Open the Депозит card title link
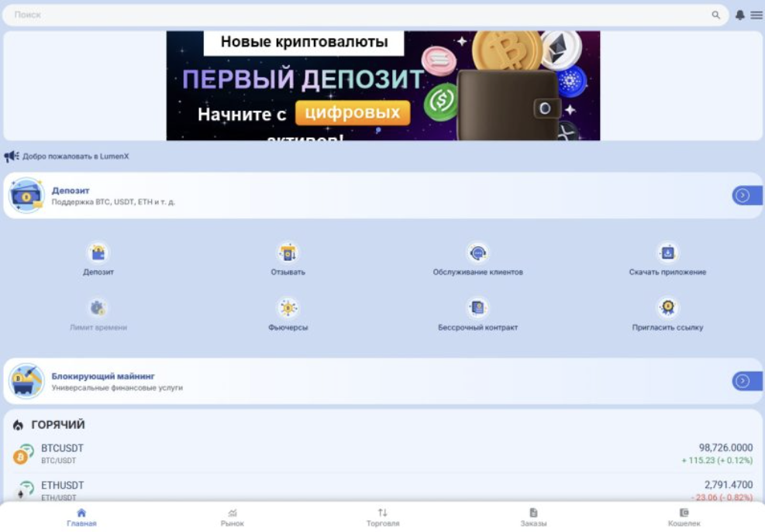Viewport: 765px width, 532px height. pos(71,190)
